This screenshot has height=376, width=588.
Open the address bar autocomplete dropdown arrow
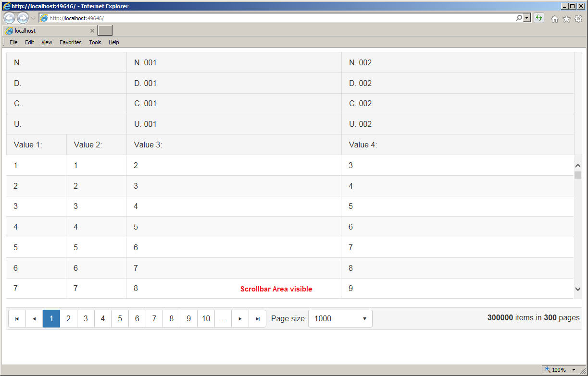[527, 18]
